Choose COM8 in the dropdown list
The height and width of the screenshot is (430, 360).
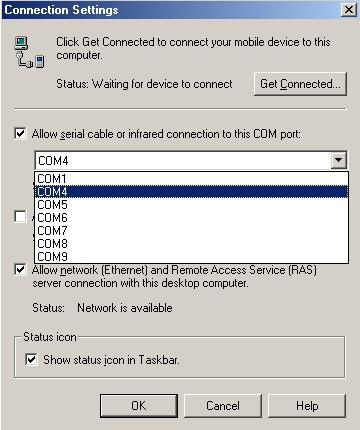point(191,244)
